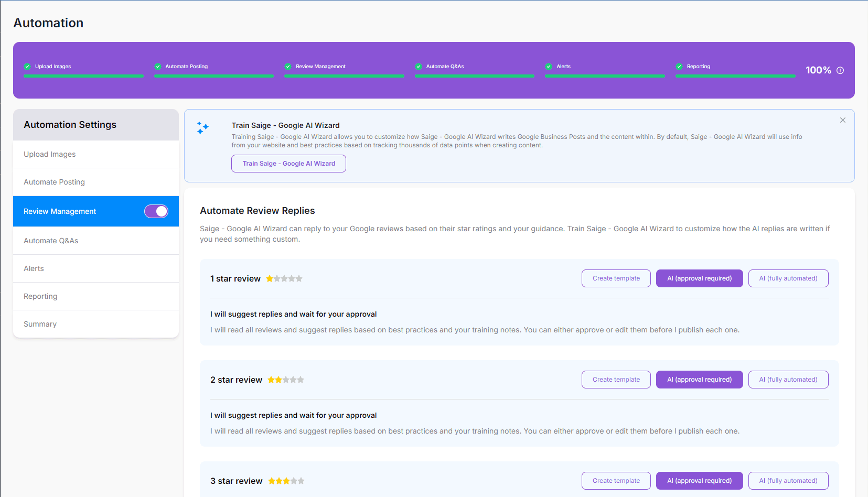868x497 pixels.
Task: Click the 2 star review rating stars
Action: [286, 380]
